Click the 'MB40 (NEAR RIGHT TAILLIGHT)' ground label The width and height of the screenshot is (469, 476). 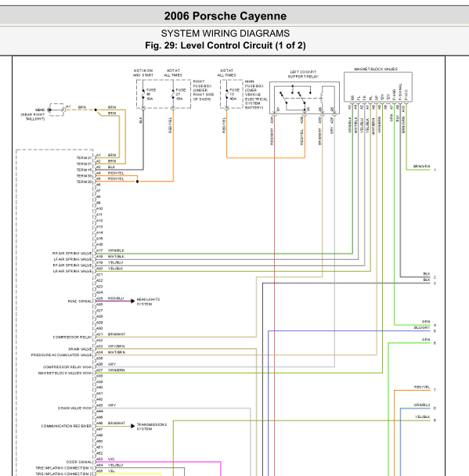coord(33,114)
